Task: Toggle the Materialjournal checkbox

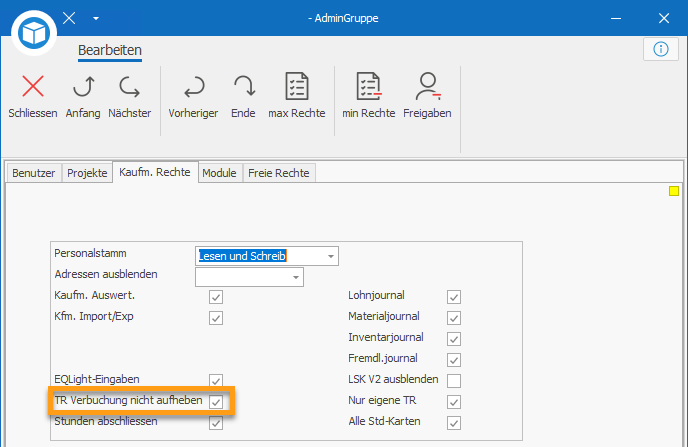Action: [x=454, y=318]
